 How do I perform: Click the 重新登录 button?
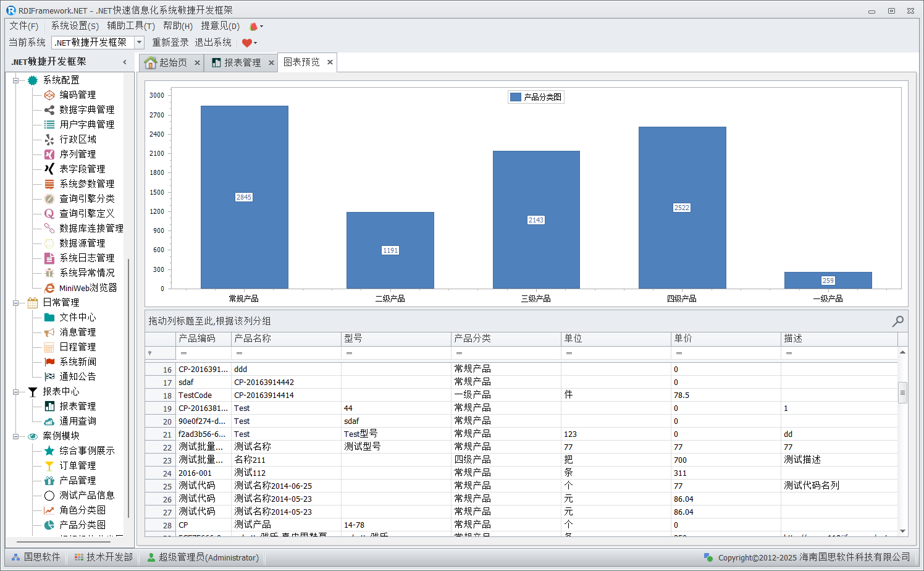coord(170,43)
